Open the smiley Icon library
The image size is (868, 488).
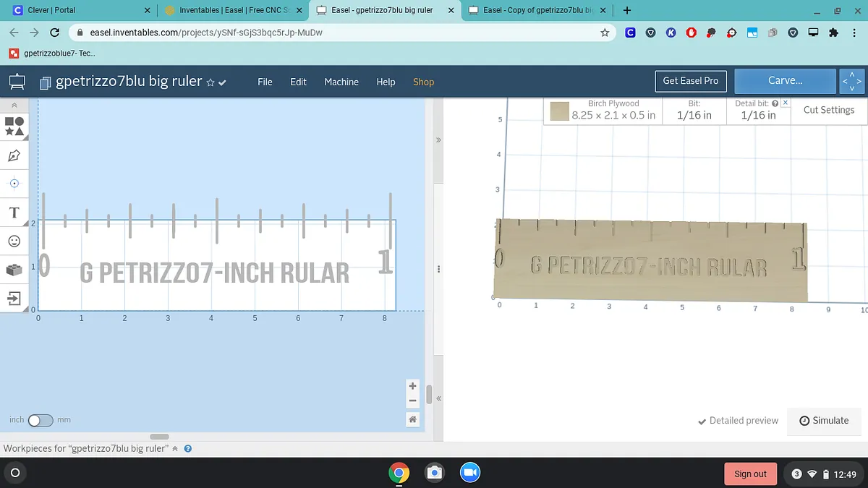point(14,241)
